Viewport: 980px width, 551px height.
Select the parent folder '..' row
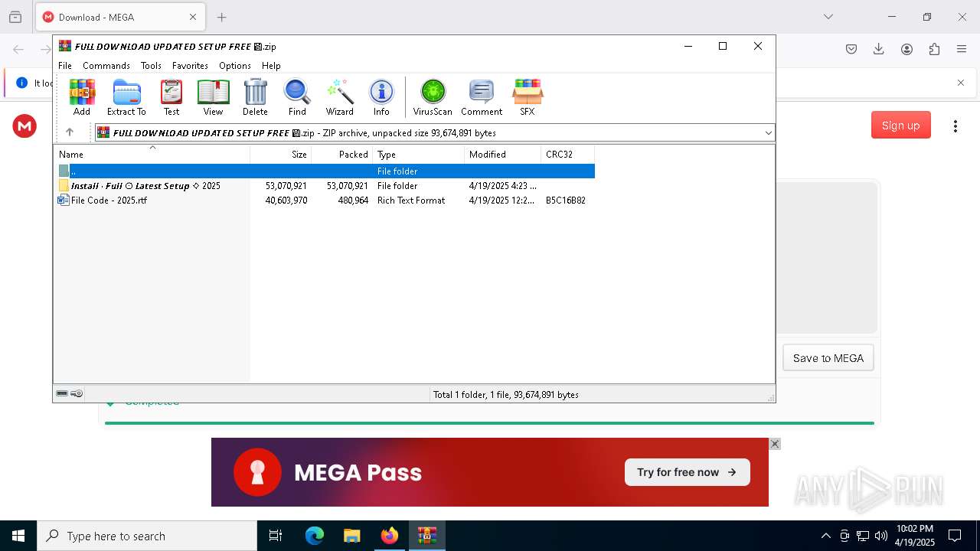point(325,171)
